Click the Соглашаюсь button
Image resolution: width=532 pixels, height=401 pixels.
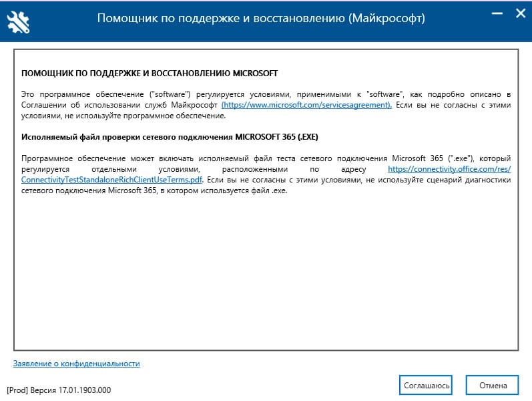coord(426,386)
